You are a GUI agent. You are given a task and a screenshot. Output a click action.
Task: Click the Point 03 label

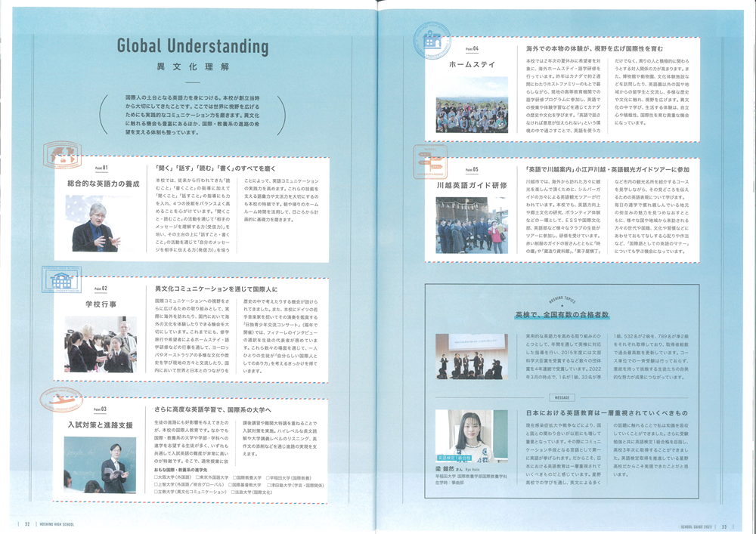click(101, 409)
